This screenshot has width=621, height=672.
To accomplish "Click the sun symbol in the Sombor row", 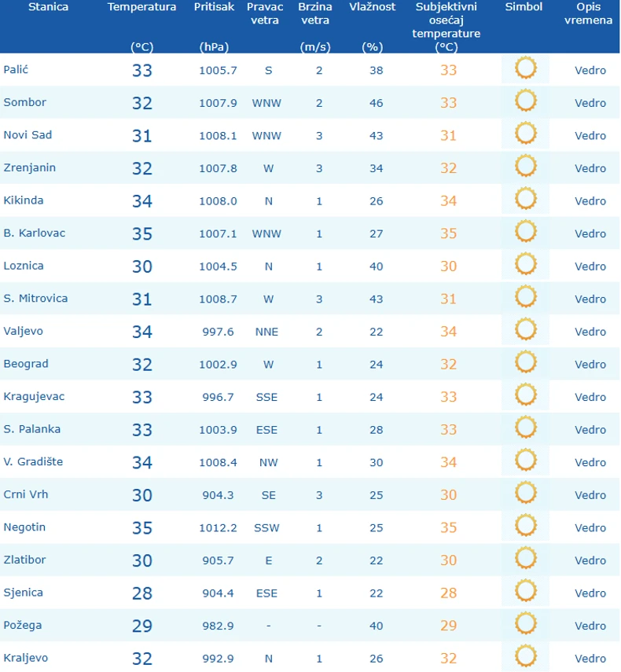I will 525,101.
